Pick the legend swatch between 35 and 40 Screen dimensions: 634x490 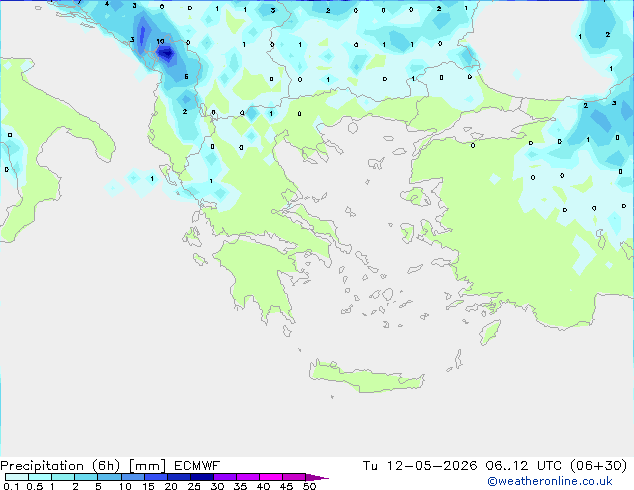[x=248, y=477]
